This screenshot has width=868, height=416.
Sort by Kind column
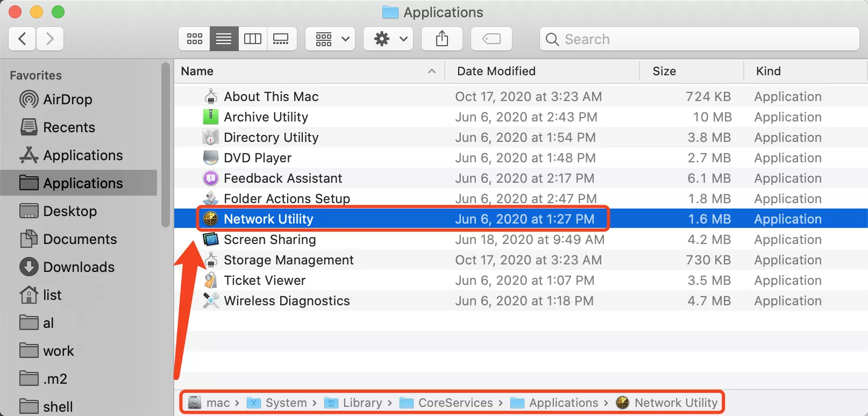tap(805, 71)
